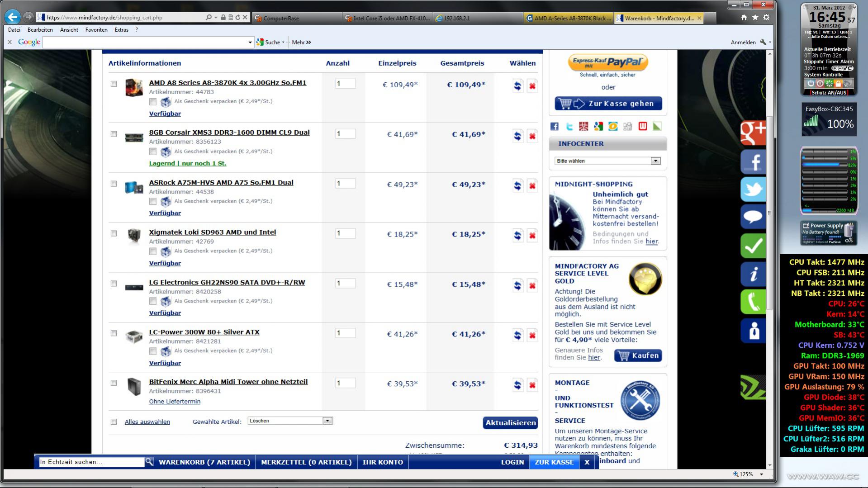Click the quantity field for LC-Power 300W

point(345,333)
